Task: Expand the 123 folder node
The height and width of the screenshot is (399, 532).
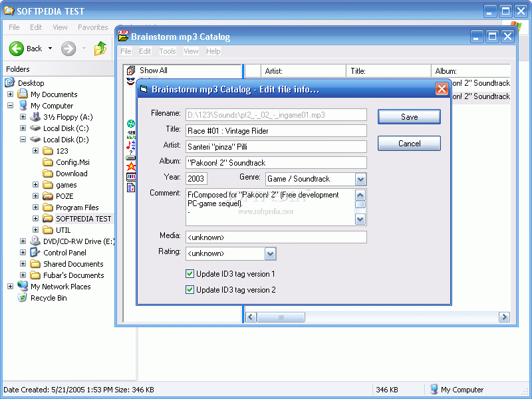Action: point(35,151)
